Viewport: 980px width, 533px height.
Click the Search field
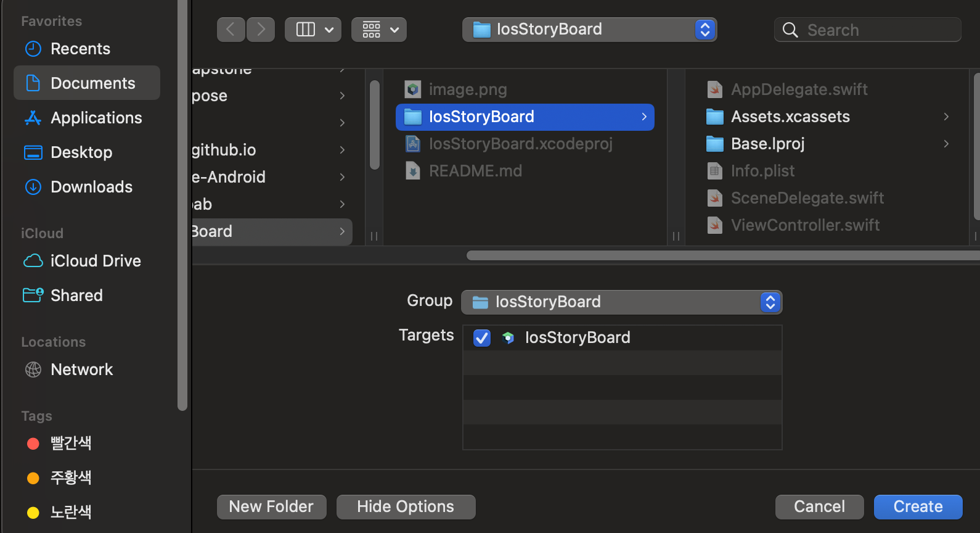point(868,30)
